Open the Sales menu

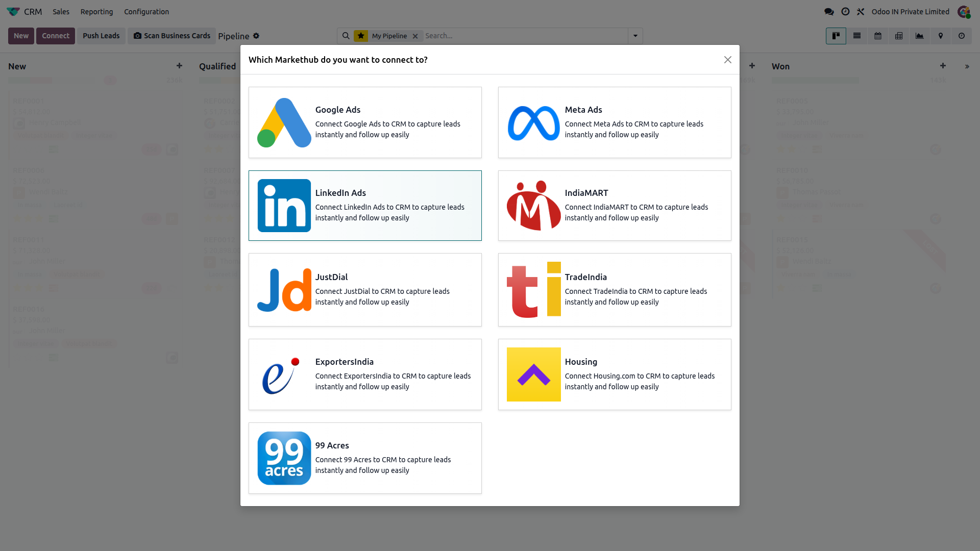point(61,11)
